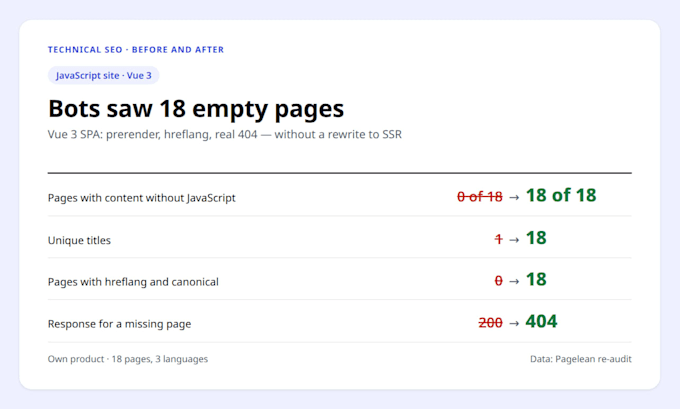Click the struck-through '0 of 18' value
Screen dimensions: 680x409
click(x=480, y=197)
